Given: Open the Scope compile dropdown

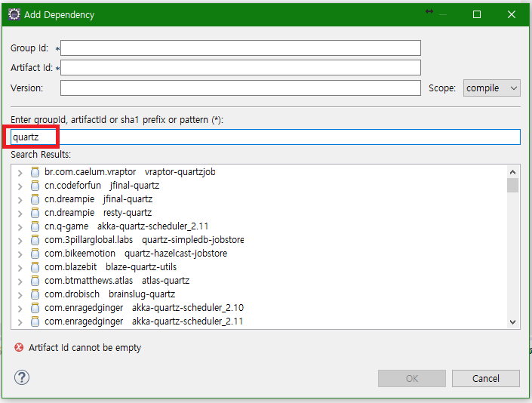Looking at the screenshot, I should [491, 88].
